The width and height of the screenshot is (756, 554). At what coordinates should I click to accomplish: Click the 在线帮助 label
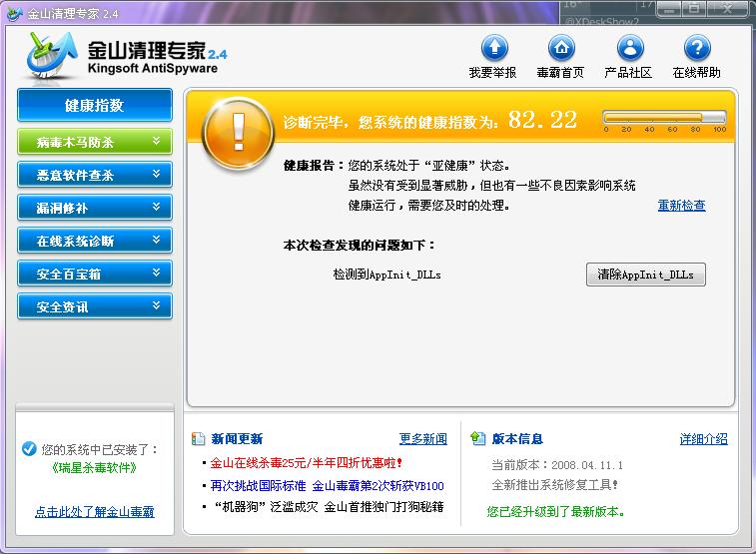pos(697,73)
